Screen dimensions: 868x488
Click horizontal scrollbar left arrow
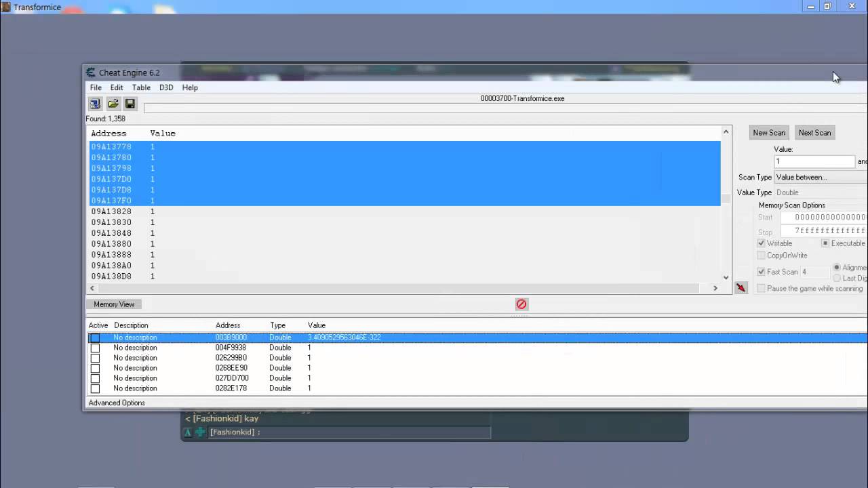point(92,288)
